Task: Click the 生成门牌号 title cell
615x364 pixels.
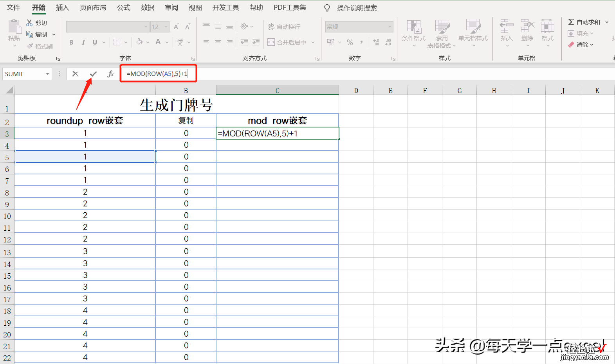Action: pyautogui.click(x=176, y=104)
